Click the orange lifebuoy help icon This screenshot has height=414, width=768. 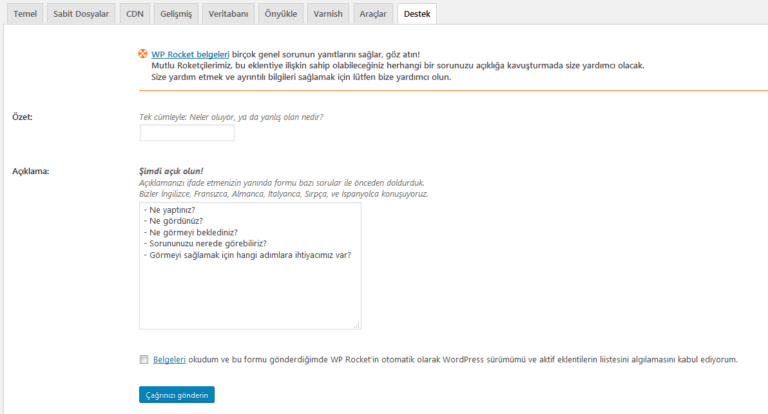pos(143,54)
